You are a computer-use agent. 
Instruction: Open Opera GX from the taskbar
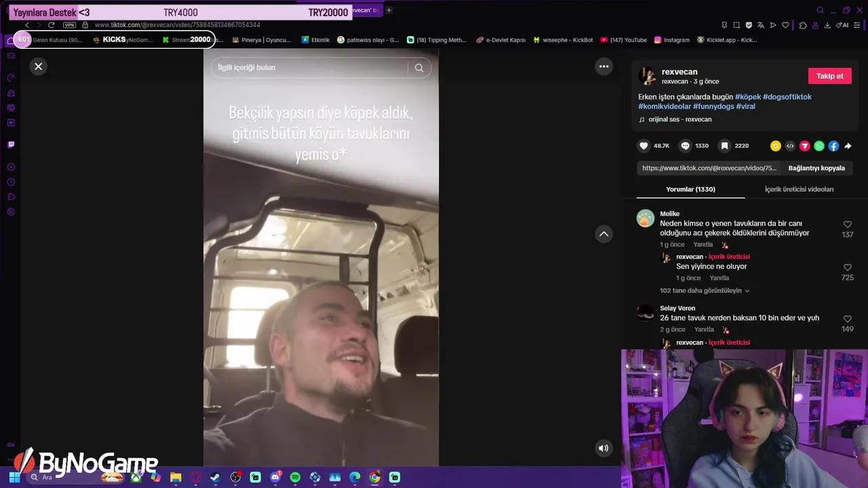coord(196,477)
